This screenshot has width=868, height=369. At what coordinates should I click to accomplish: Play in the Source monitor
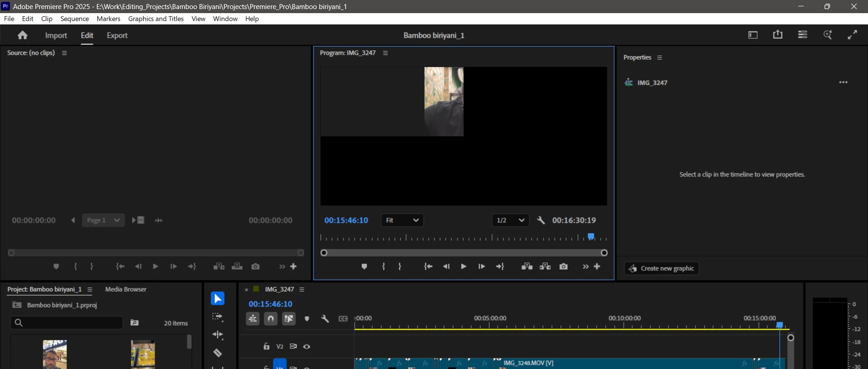[156, 267]
